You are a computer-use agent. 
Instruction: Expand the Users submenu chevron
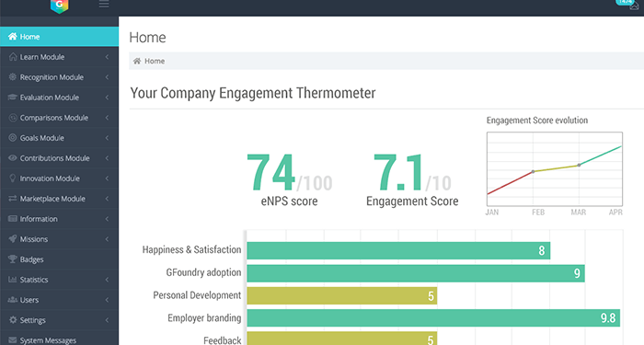pyautogui.click(x=107, y=299)
